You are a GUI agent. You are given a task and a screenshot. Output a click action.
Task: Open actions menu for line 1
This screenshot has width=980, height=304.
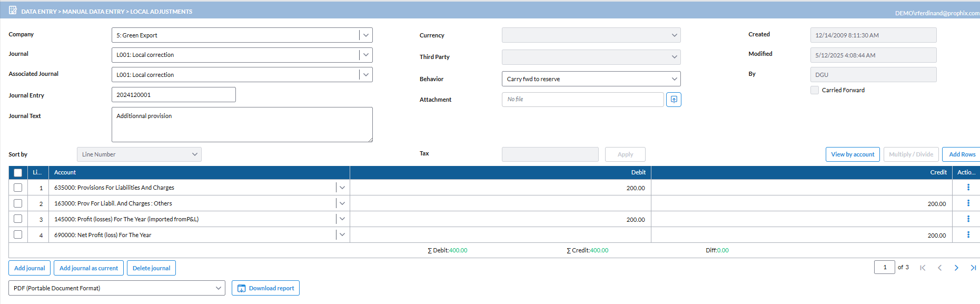[968, 188]
